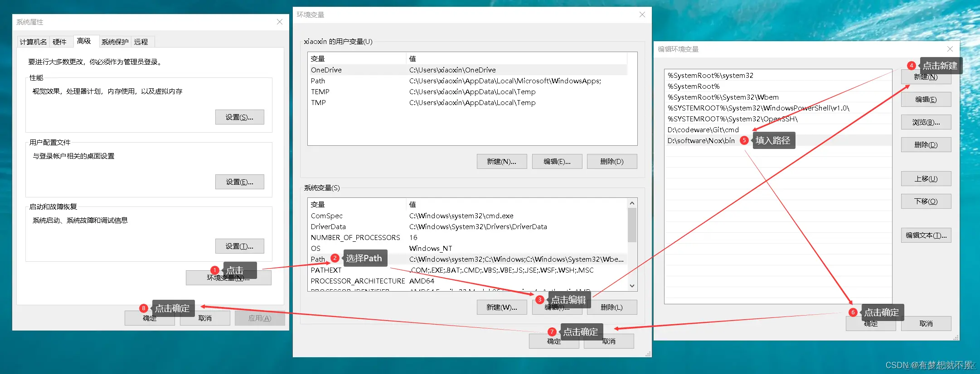
Task: Click 上移(U) to move entry up
Action: [x=926, y=178]
